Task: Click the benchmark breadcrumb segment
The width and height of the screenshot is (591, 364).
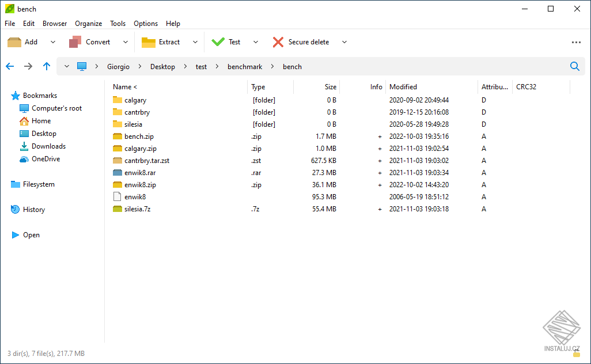Action: [245, 67]
